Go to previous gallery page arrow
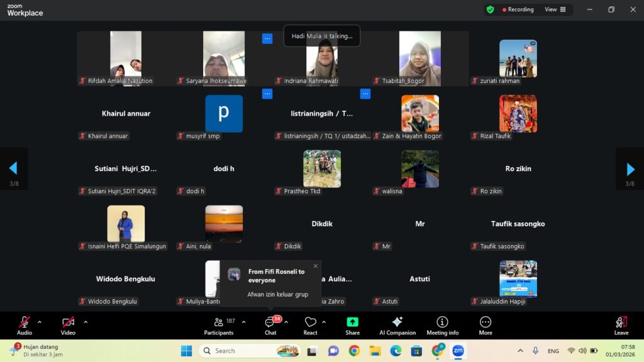Screen dimensions: 644x362 [13, 168]
